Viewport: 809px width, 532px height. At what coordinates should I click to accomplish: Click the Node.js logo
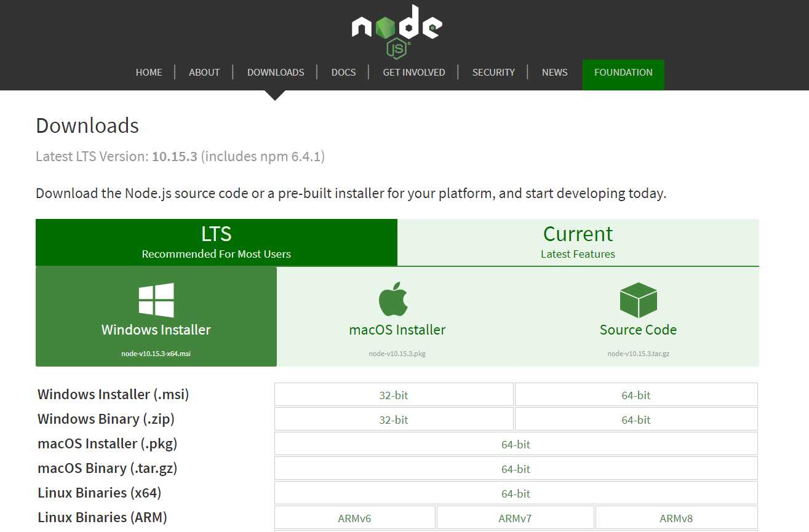click(x=397, y=31)
